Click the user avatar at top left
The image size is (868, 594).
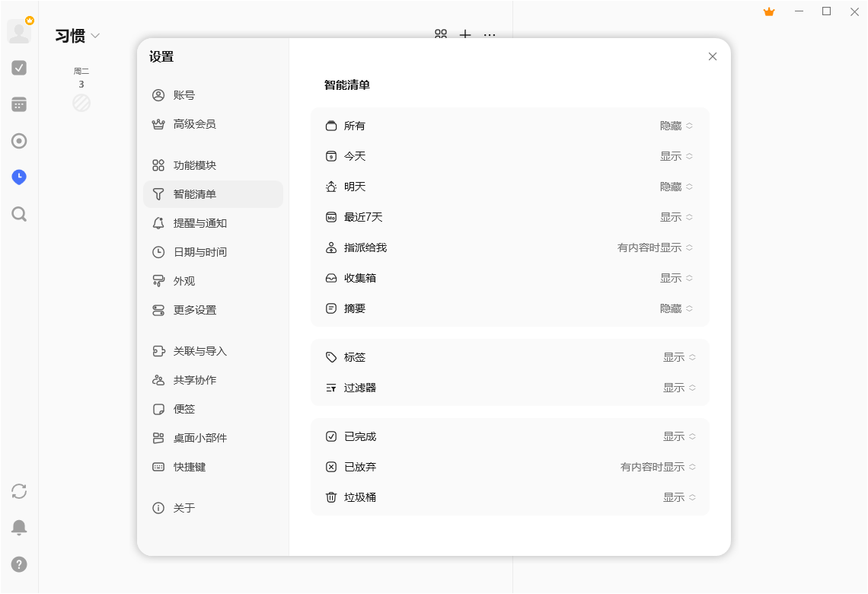click(x=19, y=31)
